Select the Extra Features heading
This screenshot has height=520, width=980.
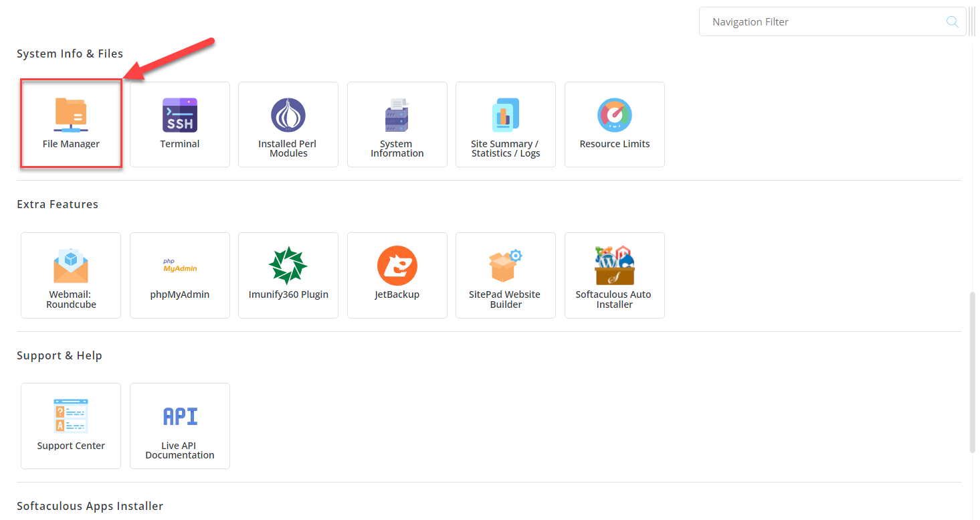(x=57, y=204)
